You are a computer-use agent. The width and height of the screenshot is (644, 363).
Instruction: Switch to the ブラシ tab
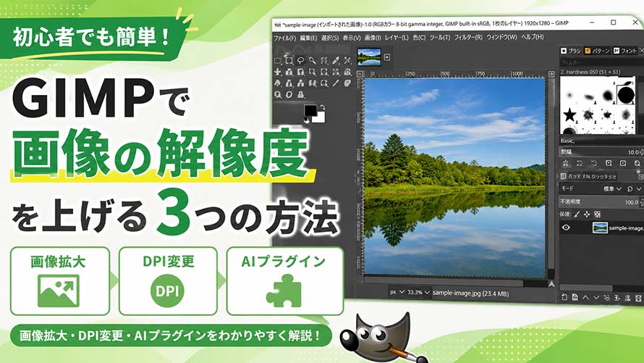click(x=570, y=51)
